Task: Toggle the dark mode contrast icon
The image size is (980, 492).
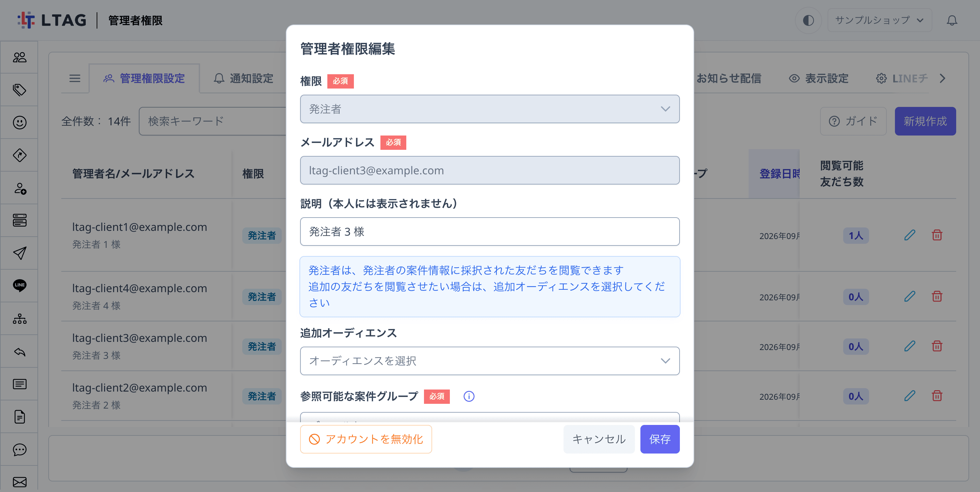Action: (808, 20)
